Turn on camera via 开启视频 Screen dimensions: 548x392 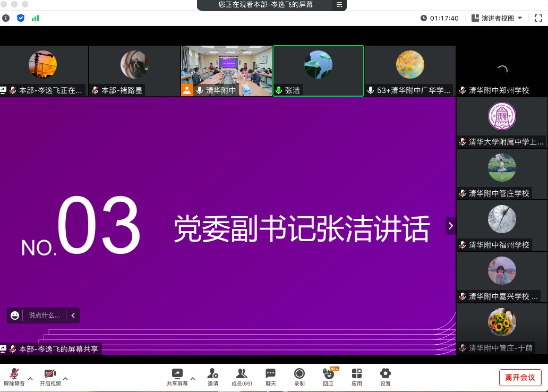[x=50, y=374]
